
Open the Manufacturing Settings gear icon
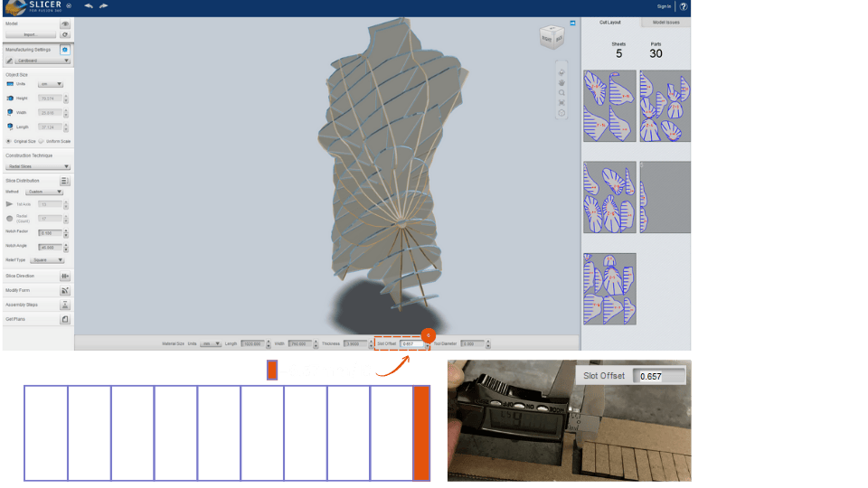(65, 50)
